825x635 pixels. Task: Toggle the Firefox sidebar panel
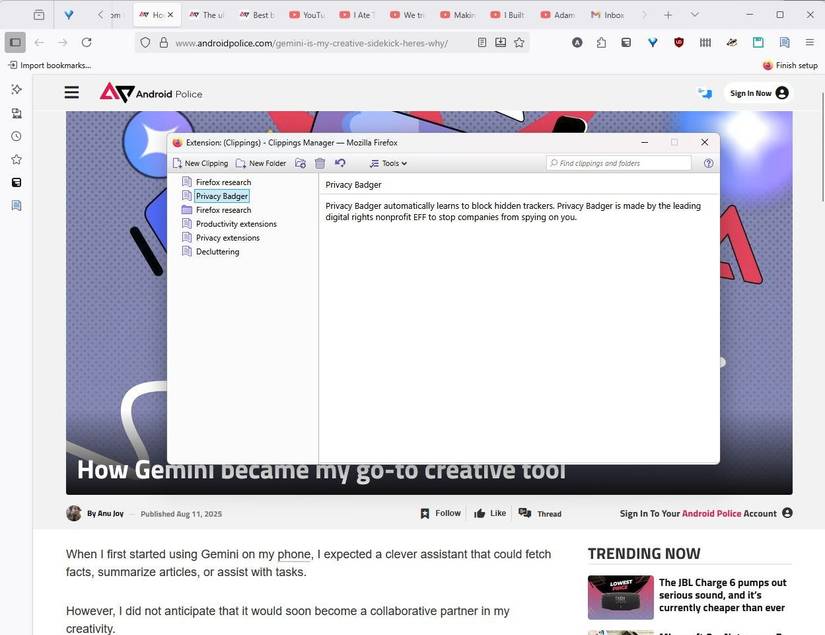[x=15, y=42]
